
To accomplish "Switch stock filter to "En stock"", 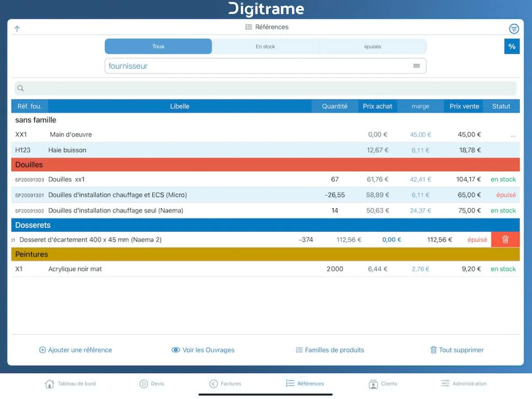I will click(x=266, y=46).
